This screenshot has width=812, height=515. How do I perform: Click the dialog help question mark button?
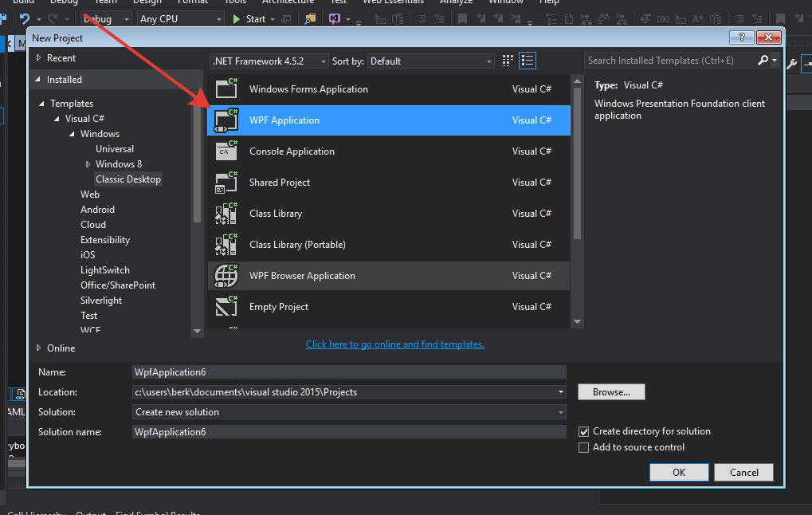741,37
